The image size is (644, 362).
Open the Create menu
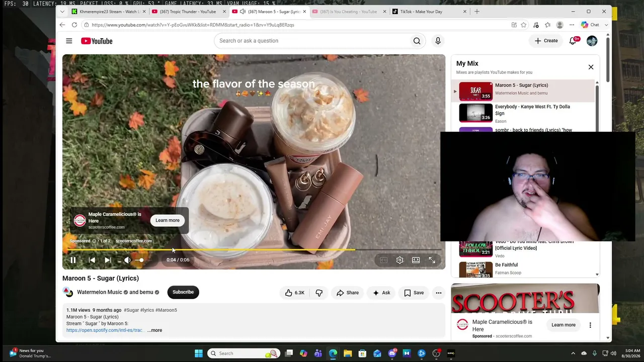coord(546,41)
